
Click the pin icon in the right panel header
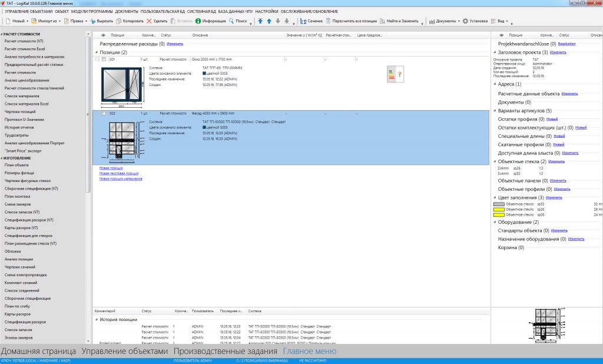(502, 35)
